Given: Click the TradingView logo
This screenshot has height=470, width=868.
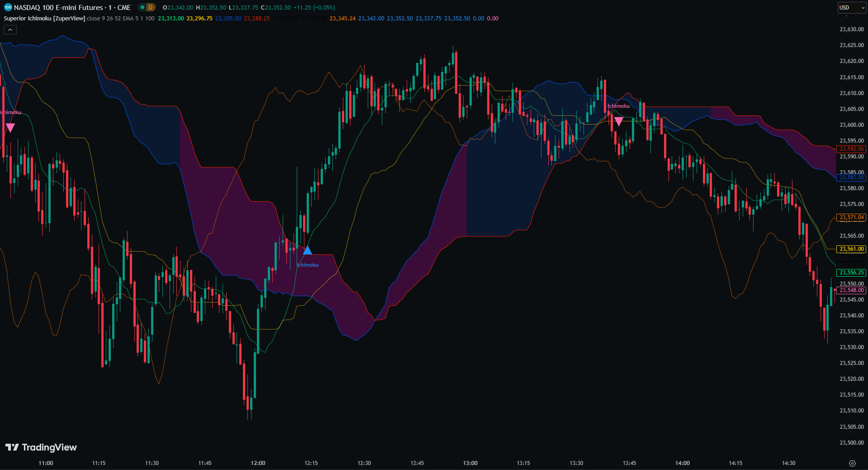Looking at the screenshot, I should coord(41,447).
